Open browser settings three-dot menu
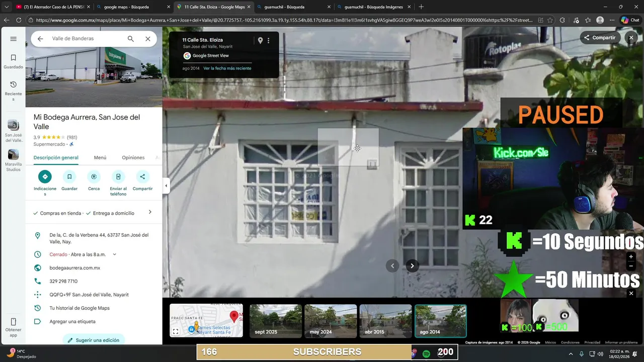The width and height of the screenshot is (644, 362). [612, 20]
